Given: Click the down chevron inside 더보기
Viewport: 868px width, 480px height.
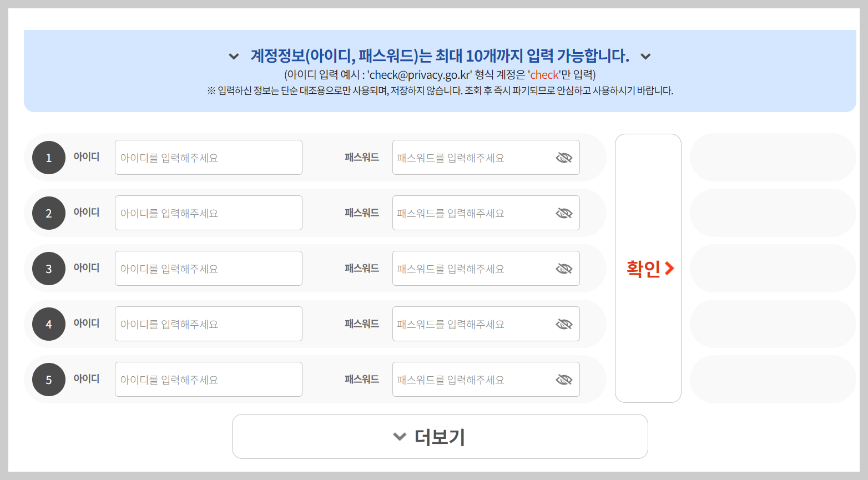Looking at the screenshot, I should point(399,437).
